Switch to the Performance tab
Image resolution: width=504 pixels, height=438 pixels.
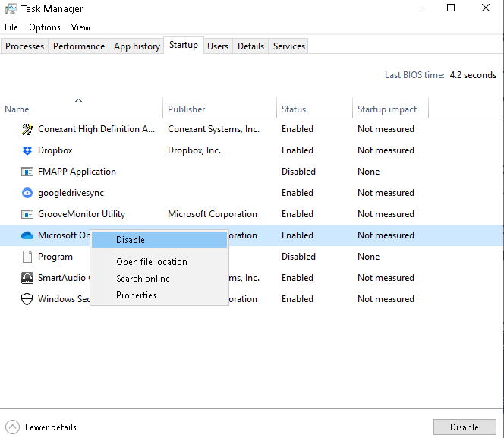(79, 46)
